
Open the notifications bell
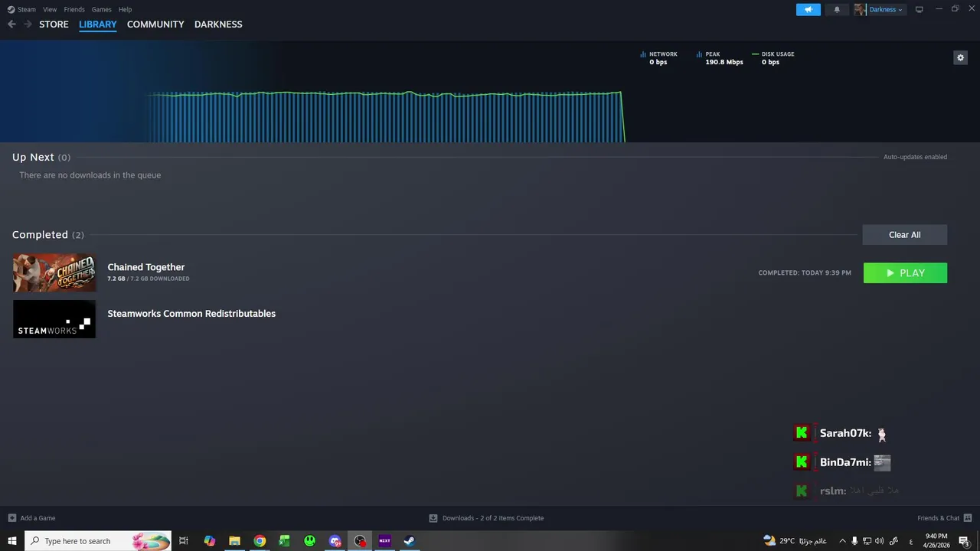click(837, 9)
